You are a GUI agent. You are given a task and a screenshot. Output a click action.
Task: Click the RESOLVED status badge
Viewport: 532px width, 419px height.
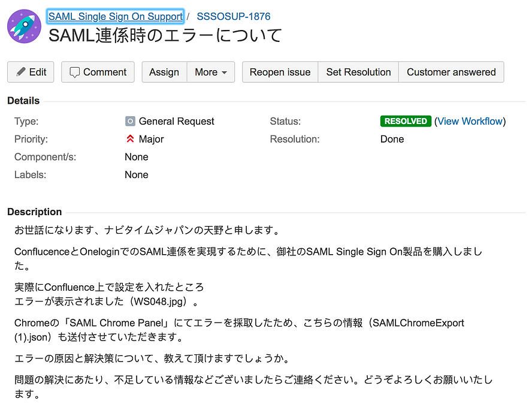tap(406, 121)
